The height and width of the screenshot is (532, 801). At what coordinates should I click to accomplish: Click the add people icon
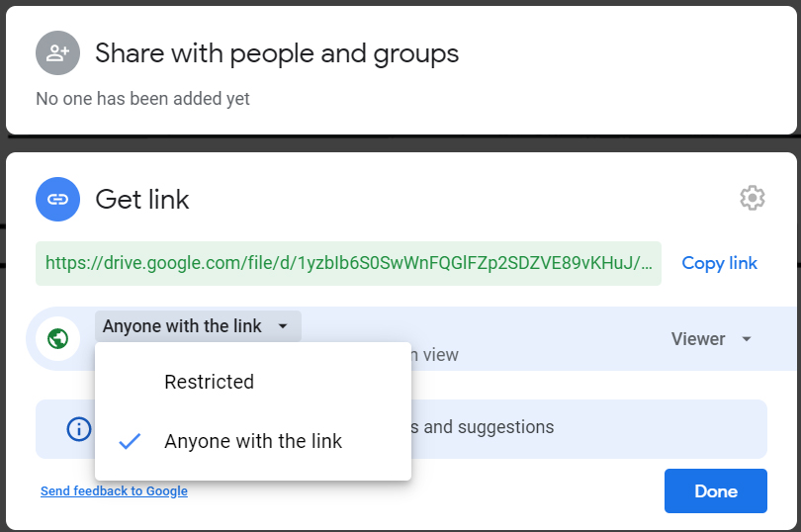pyautogui.click(x=57, y=53)
